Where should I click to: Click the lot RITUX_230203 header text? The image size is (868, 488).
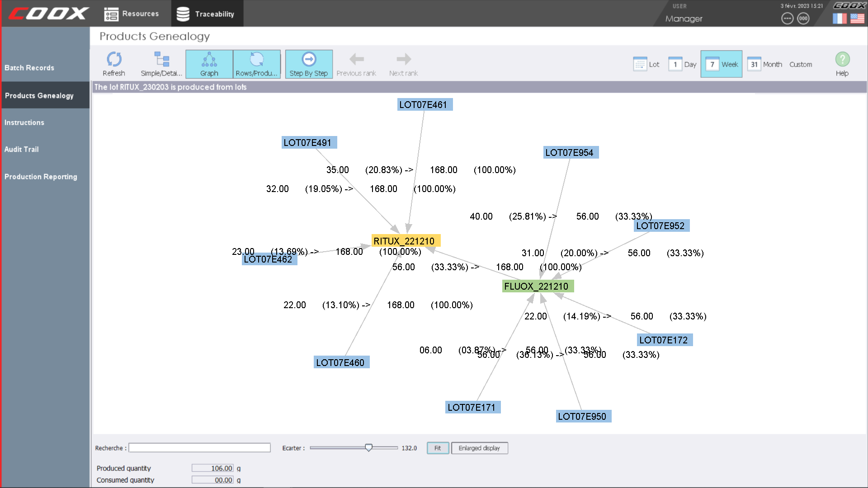[x=170, y=87]
